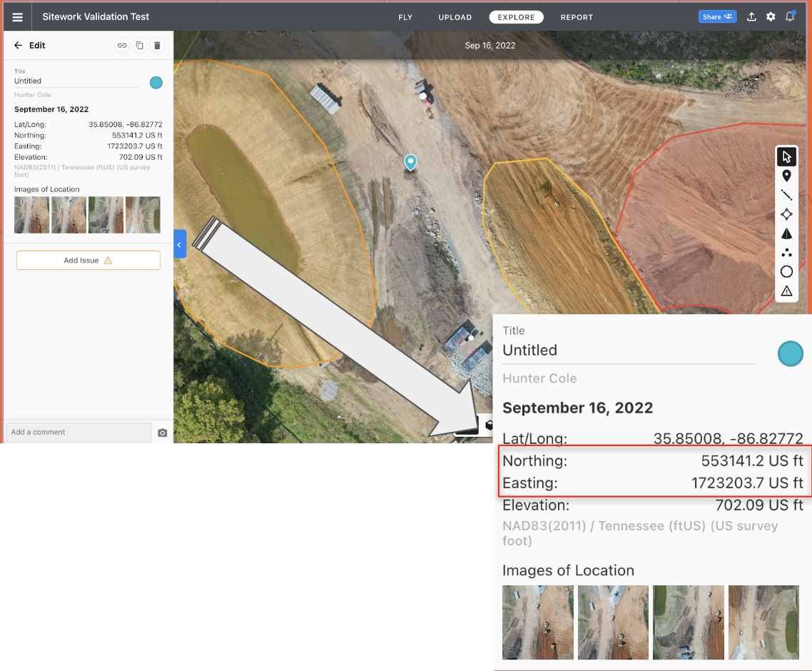This screenshot has height=671, width=812.
Task: Select the cursor selection tool
Action: click(786, 156)
